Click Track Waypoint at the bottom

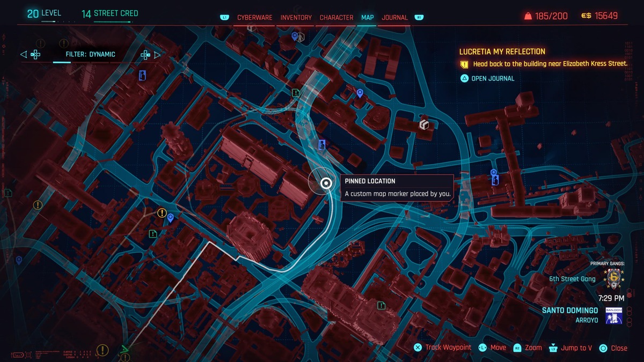click(x=442, y=348)
